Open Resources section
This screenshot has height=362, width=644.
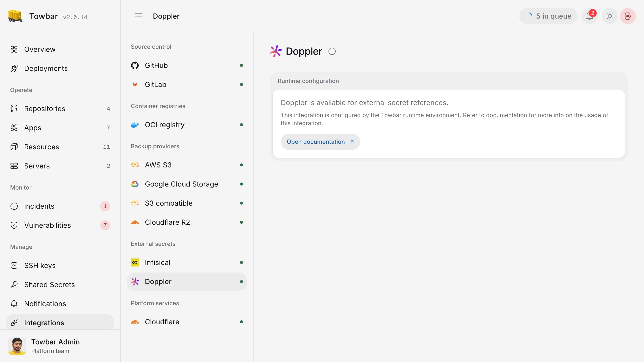click(60, 147)
